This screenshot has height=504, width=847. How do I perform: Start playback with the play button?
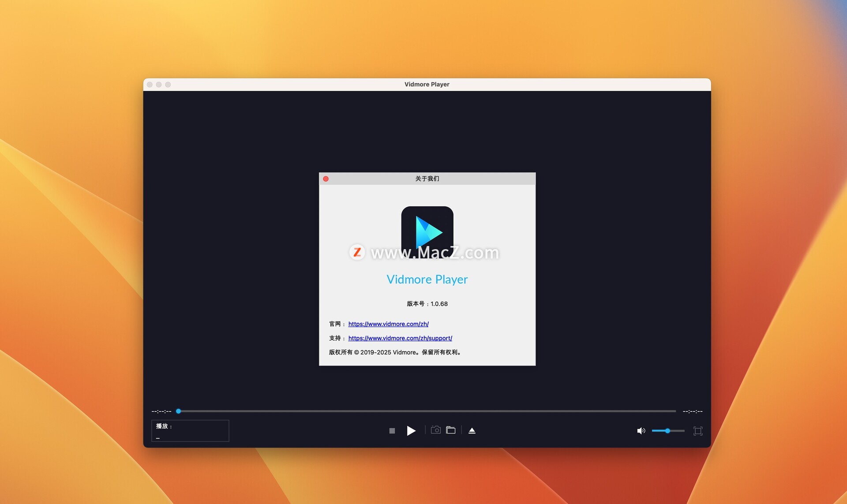pos(411,431)
